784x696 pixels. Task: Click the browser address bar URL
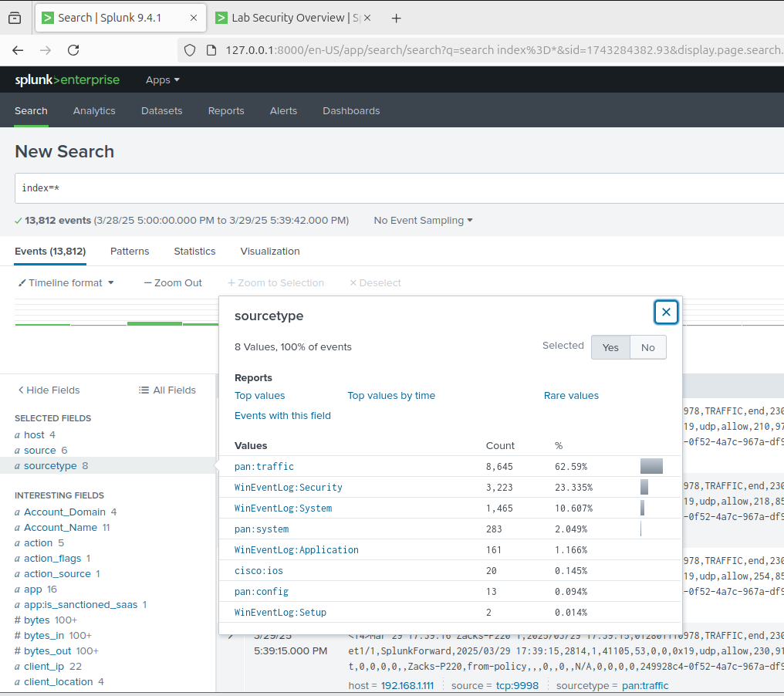click(503, 50)
